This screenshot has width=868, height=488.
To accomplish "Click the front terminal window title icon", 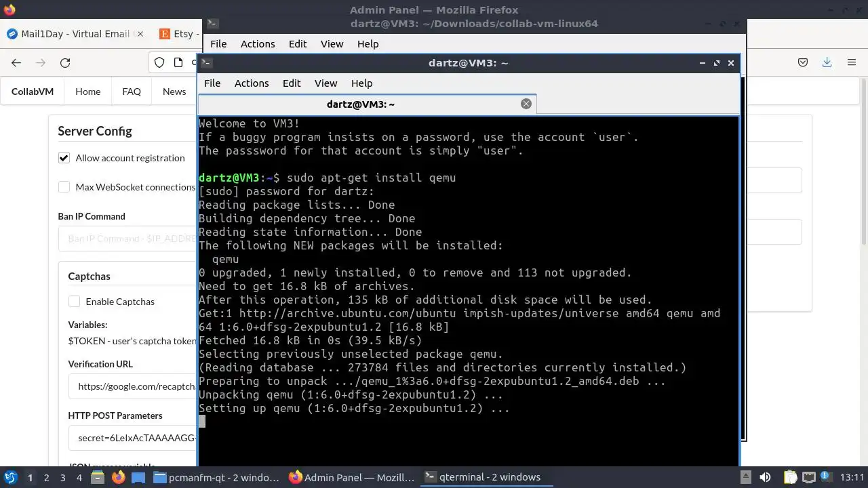I will (206, 62).
